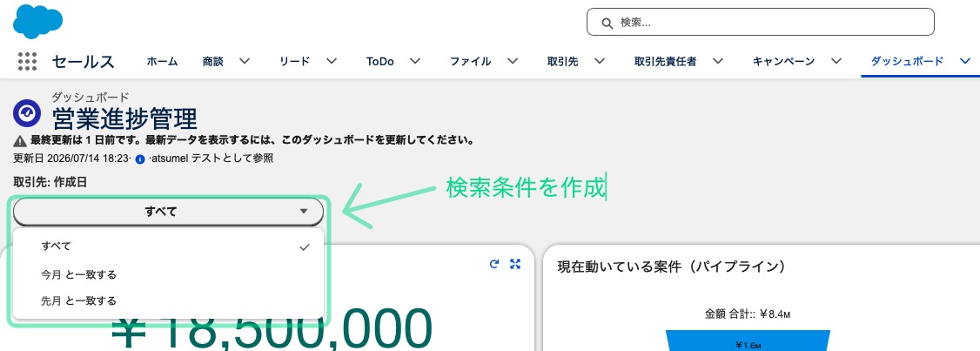
Task: Open the ファイル tab
Action: click(x=471, y=61)
